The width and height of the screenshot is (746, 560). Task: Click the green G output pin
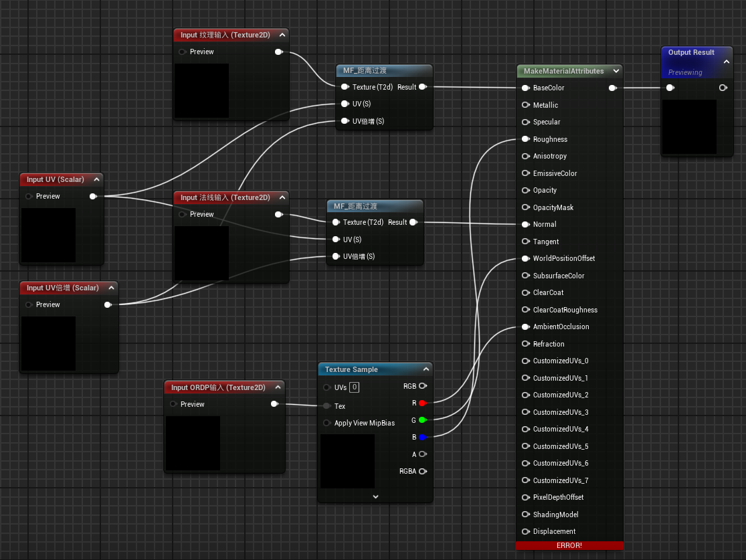click(422, 420)
